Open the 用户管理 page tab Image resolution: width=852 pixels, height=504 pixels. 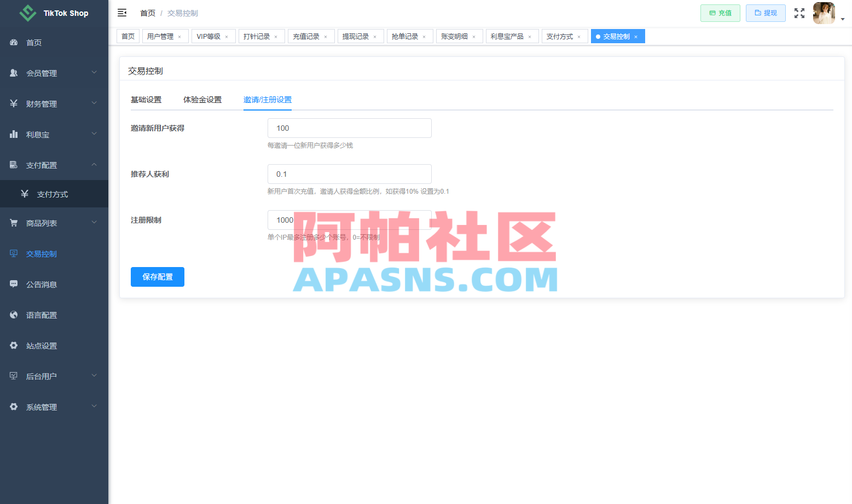[x=165, y=36]
